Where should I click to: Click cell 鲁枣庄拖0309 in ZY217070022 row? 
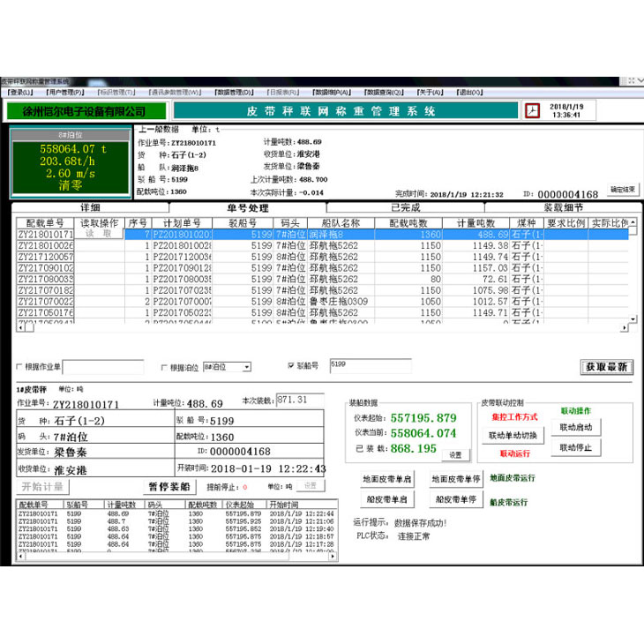click(339, 302)
